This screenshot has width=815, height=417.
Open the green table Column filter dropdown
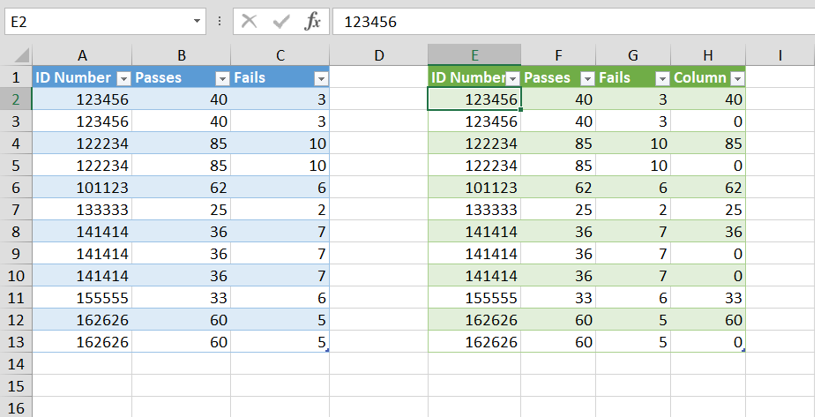click(738, 79)
